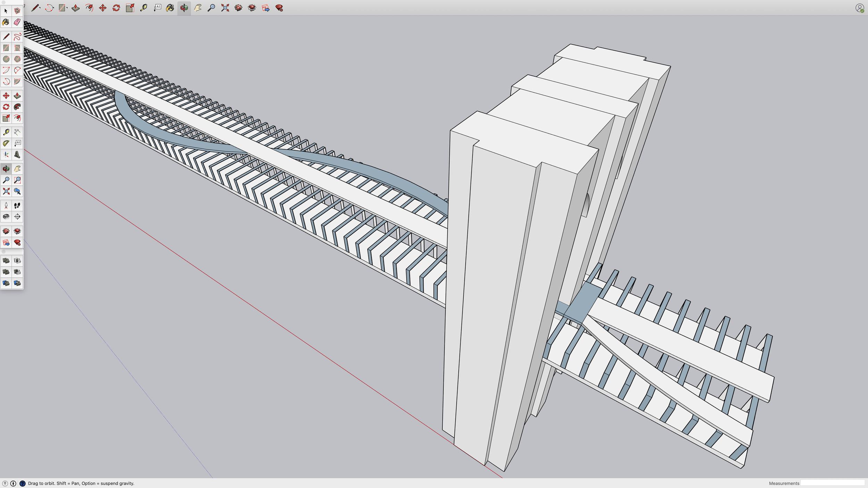Open the Line tool flyout arrow
Screen dimensions: 868x488
(40, 8)
